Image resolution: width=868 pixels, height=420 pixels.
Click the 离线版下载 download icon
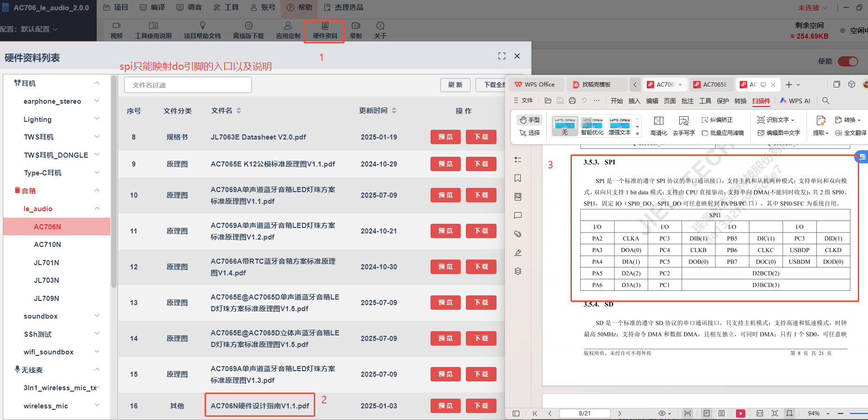coord(248,26)
